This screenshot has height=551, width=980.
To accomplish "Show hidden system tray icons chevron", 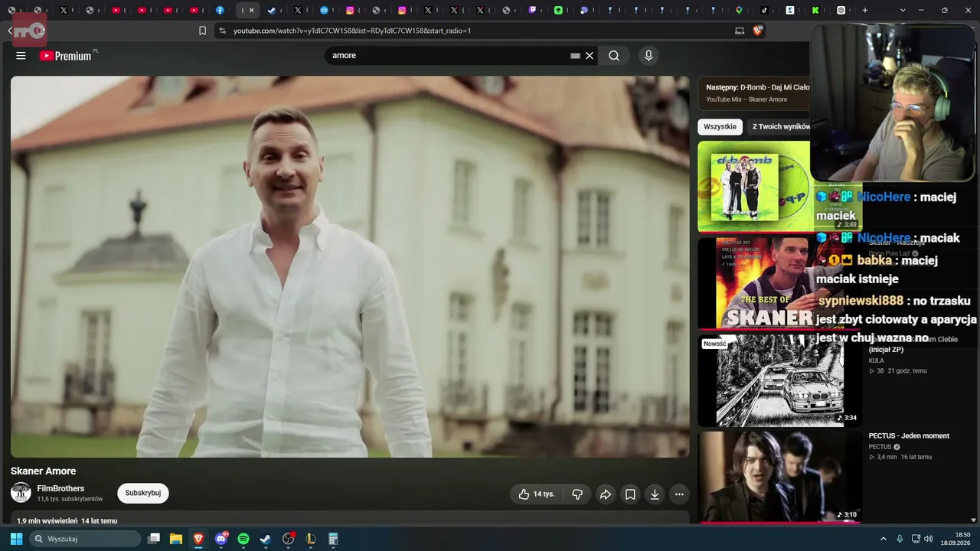I will 883,539.
